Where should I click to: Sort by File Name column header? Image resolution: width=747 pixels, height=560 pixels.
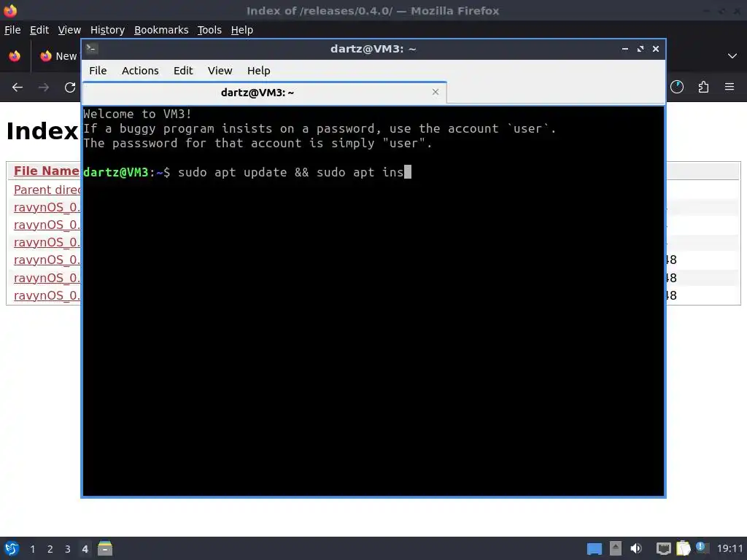pyautogui.click(x=47, y=171)
